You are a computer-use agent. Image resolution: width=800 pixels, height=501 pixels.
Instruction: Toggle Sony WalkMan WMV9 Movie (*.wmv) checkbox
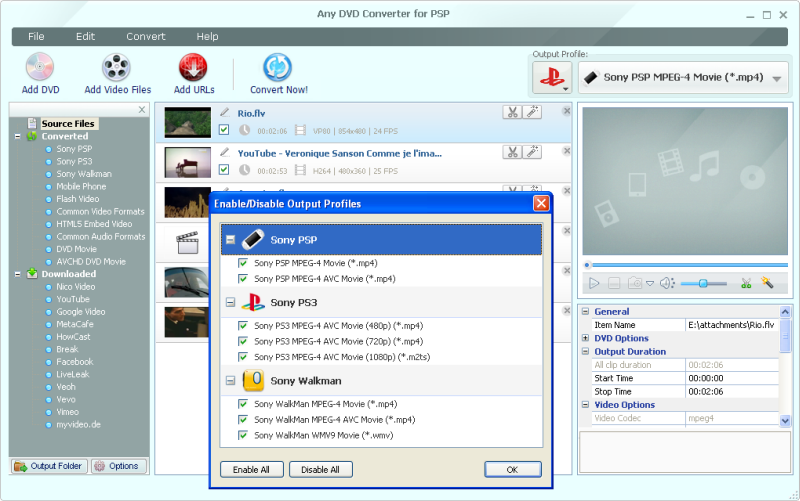point(243,435)
